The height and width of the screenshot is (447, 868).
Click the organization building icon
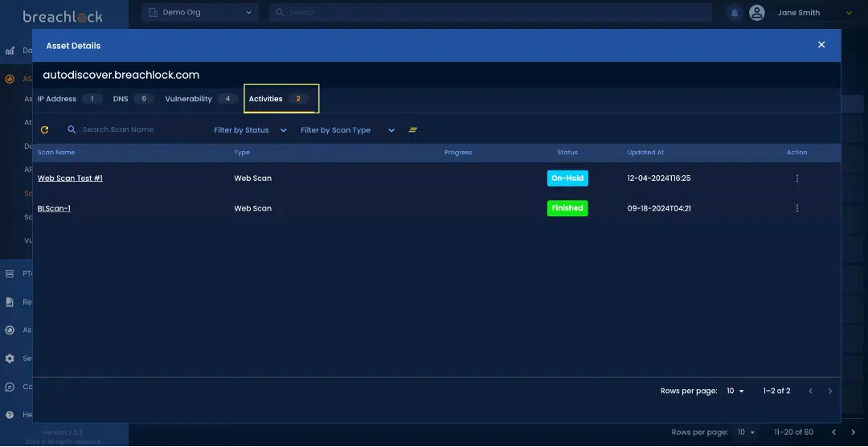(x=153, y=12)
